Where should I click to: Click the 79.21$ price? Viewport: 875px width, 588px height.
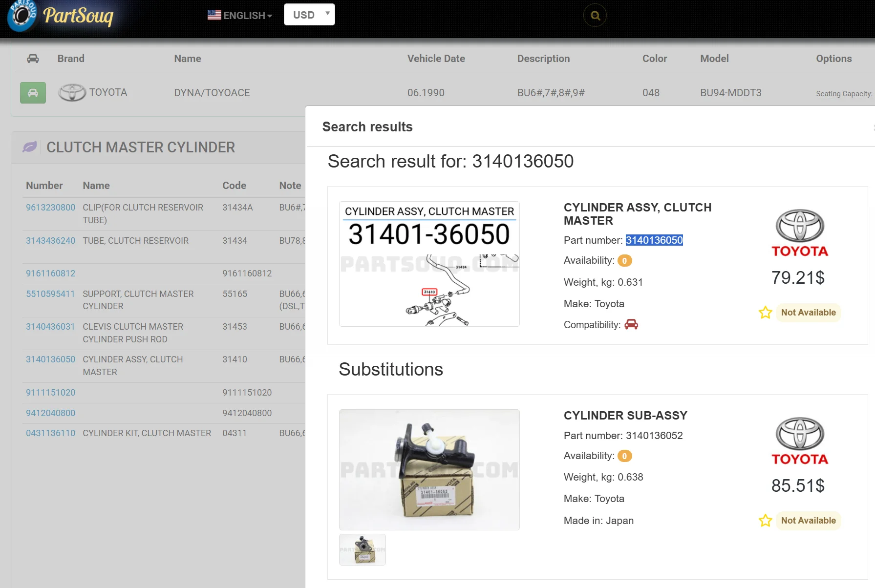click(798, 278)
